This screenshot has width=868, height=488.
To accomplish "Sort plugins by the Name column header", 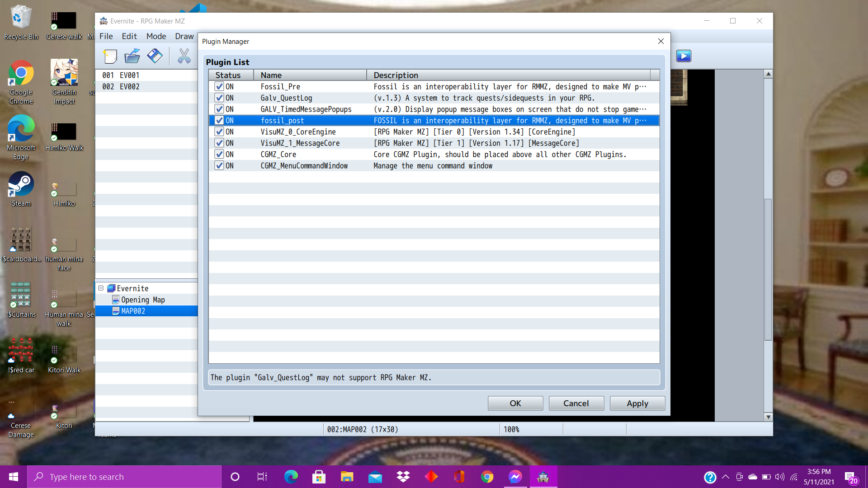I will pos(310,75).
